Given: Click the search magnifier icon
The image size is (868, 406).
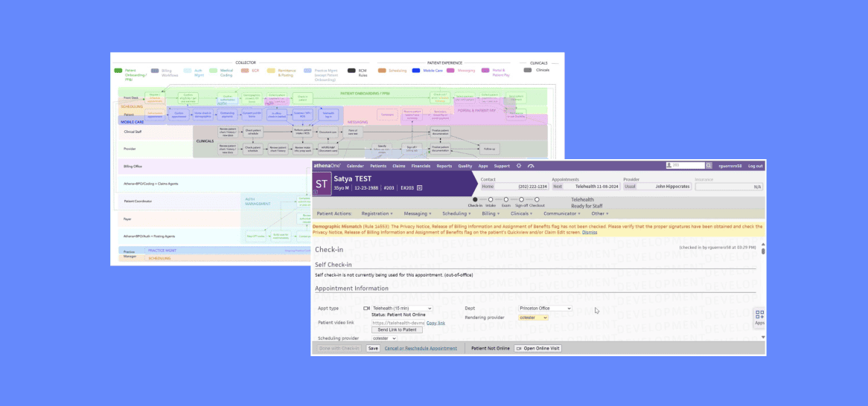Looking at the screenshot, I should [x=709, y=166].
